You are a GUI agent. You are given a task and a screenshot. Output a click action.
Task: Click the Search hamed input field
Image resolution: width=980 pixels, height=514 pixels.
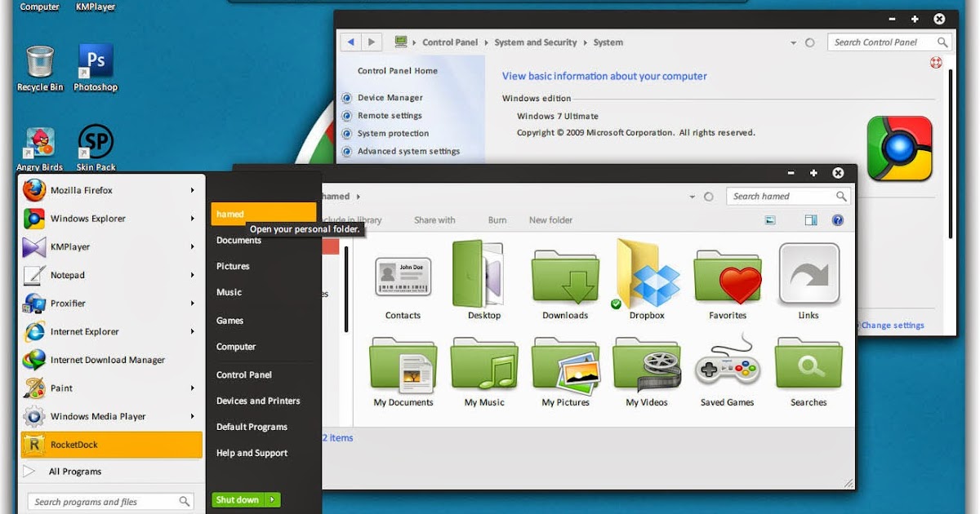point(790,197)
